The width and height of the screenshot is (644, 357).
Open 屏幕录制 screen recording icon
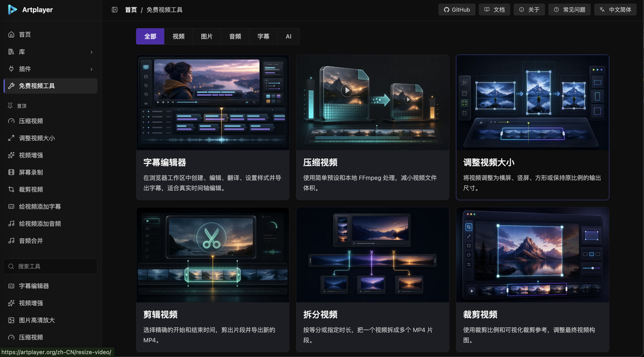pyautogui.click(x=11, y=172)
